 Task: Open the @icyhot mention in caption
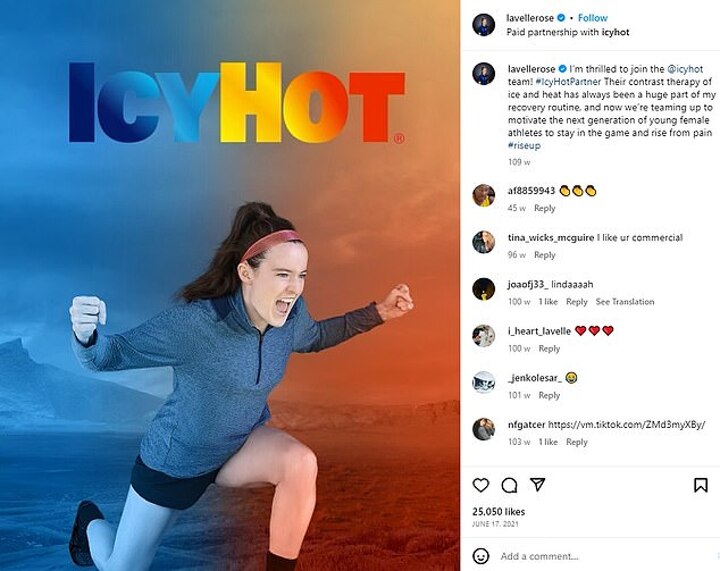(x=685, y=69)
